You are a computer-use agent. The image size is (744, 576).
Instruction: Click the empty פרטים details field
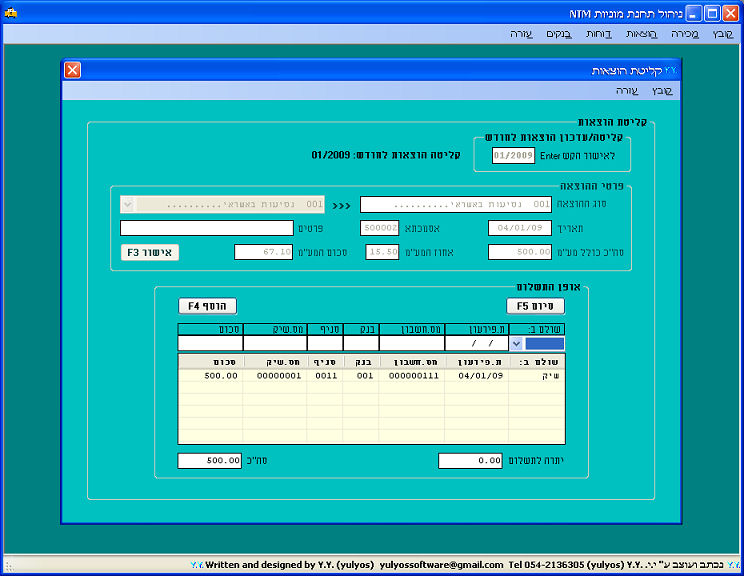pos(207,228)
